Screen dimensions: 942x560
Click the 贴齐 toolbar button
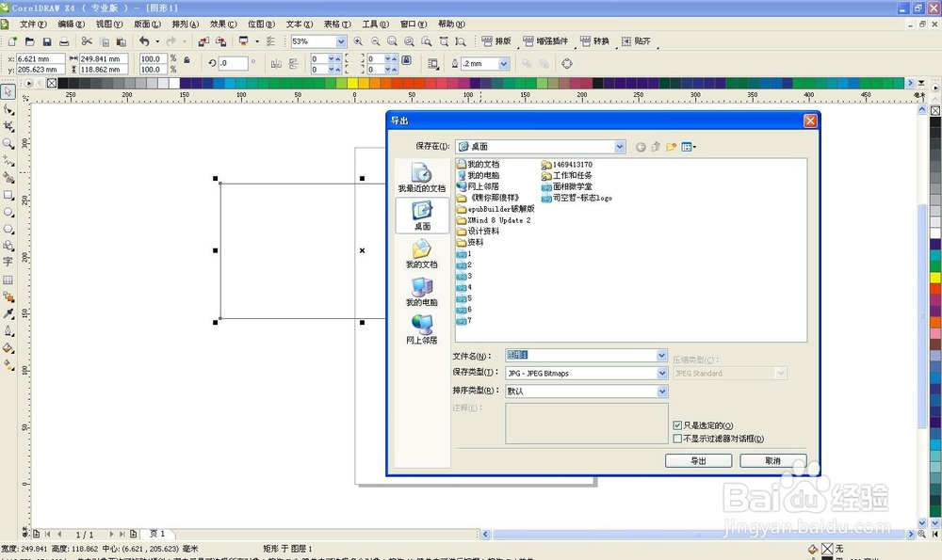[636, 40]
